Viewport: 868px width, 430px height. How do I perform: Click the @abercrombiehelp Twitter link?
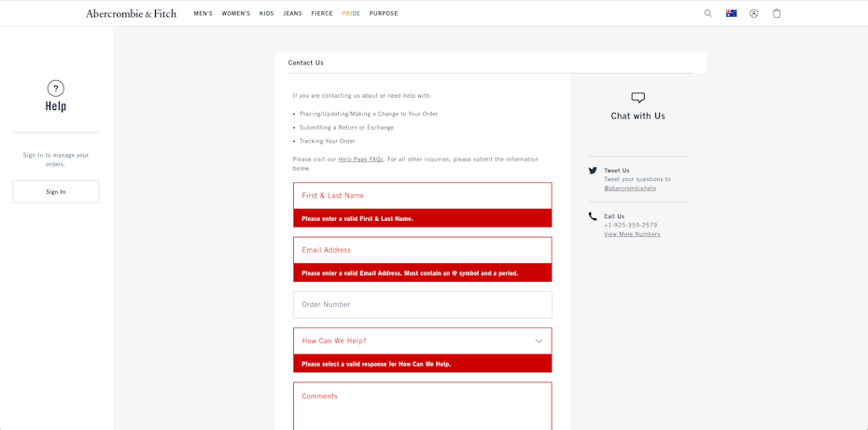(x=630, y=188)
